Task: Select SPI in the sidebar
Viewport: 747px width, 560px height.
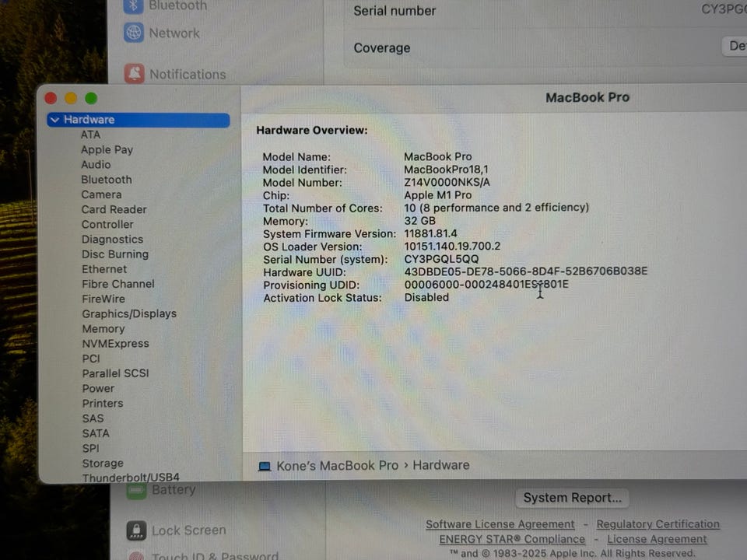Action: pyautogui.click(x=90, y=449)
